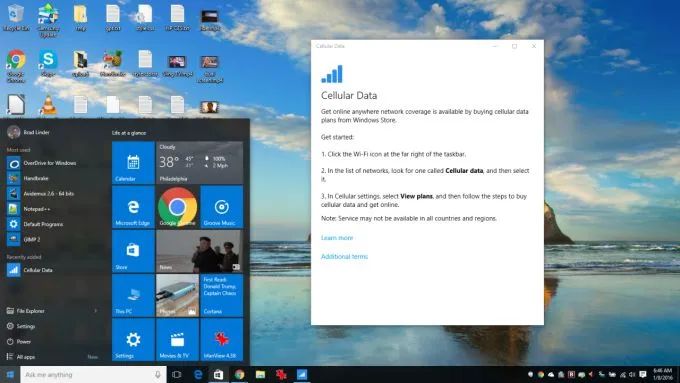Open Settings from Start menu list
Viewport: 680px width, 383px height.
point(21,326)
